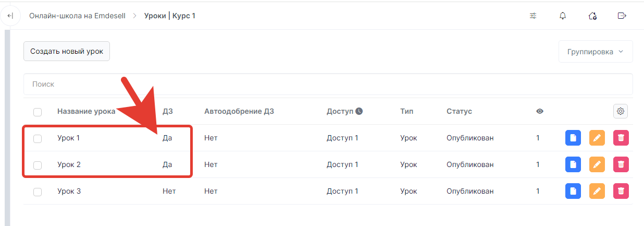The image size is (644, 226).
Task: Click into the Поиск search field
Action: (x=328, y=84)
